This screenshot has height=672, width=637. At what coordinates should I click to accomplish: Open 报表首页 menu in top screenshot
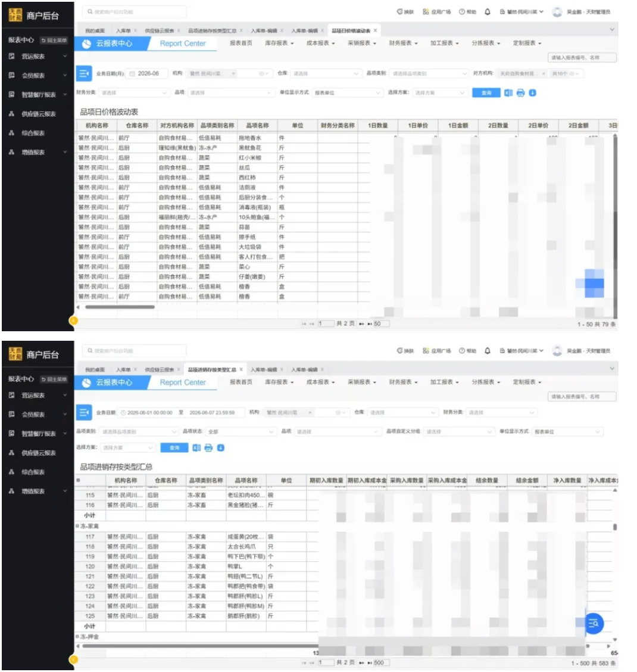point(241,43)
